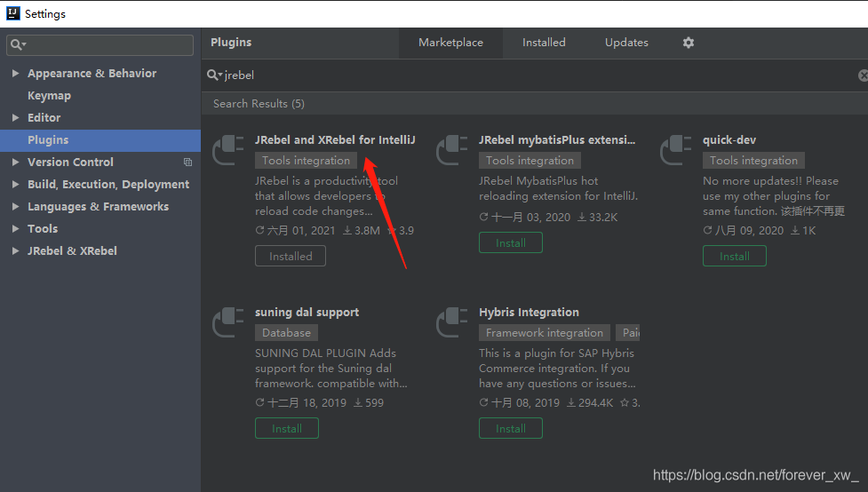Viewport: 868px width, 492px height.
Task: Click Tools integration tag under JRebel mybatisPlus
Action: [x=530, y=161]
